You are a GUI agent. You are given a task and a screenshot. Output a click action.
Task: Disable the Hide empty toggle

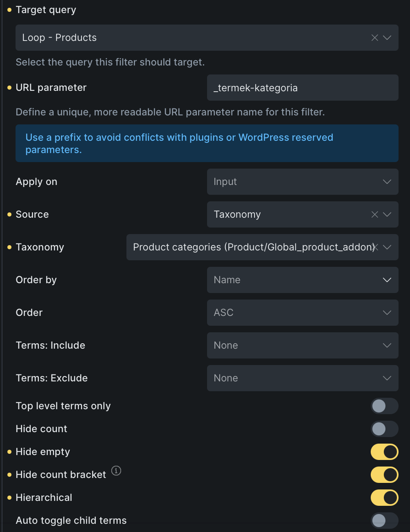click(384, 452)
